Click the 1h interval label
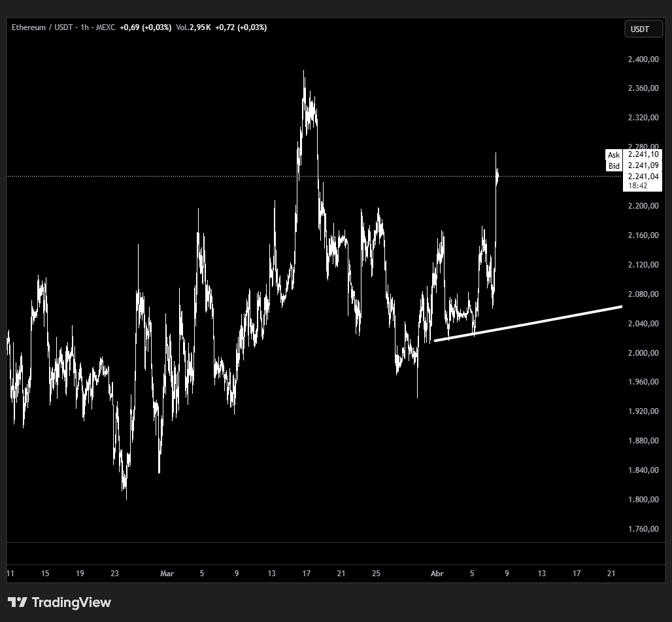The height and width of the screenshot is (622, 672). pyautogui.click(x=84, y=27)
